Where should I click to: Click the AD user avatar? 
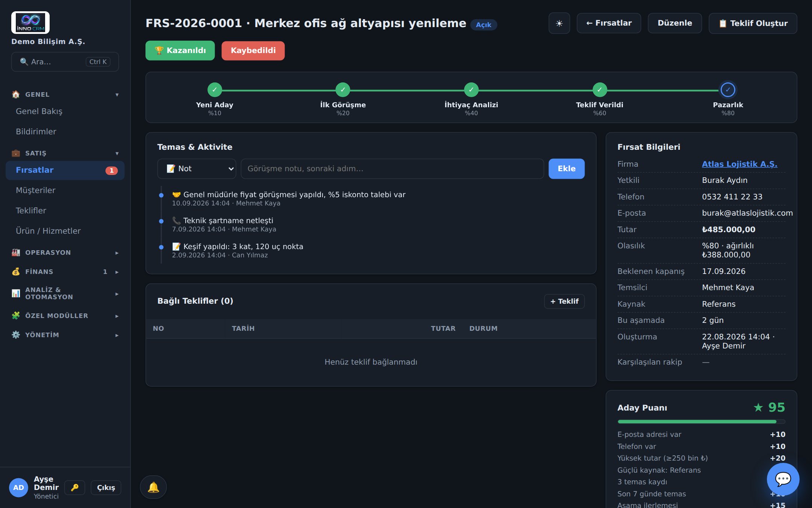pyautogui.click(x=19, y=488)
